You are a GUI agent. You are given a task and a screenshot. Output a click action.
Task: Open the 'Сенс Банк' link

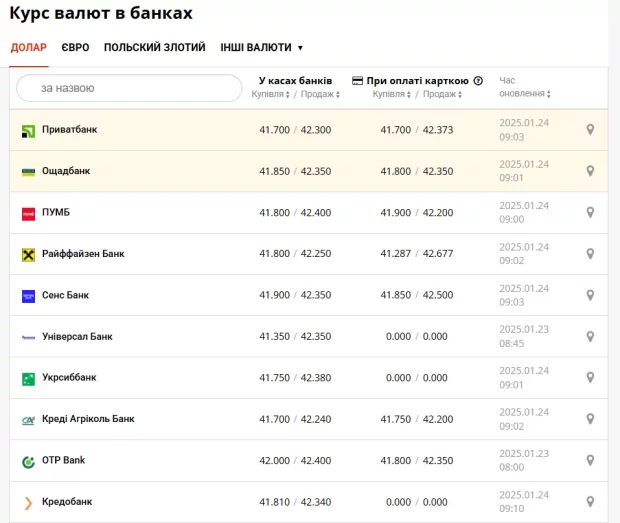pos(65,296)
